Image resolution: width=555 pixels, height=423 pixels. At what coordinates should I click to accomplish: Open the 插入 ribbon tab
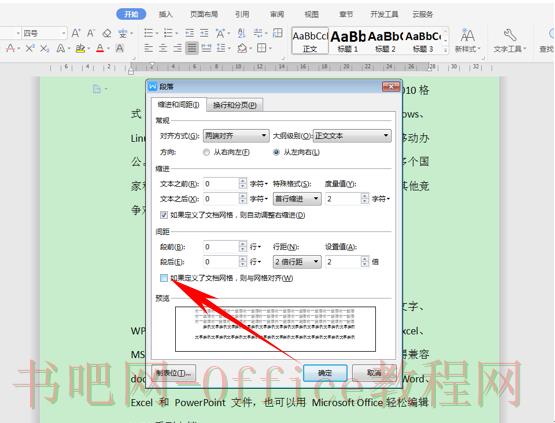coord(165,14)
